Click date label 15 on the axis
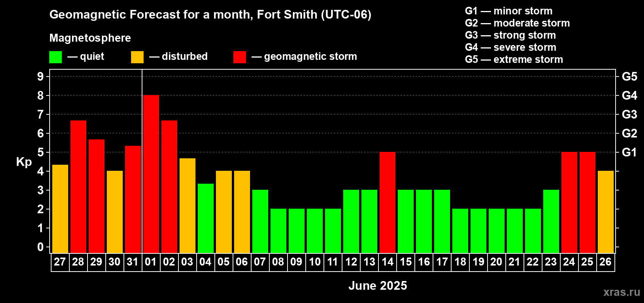Viewport: 644px width, 303px height. (x=406, y=262)
